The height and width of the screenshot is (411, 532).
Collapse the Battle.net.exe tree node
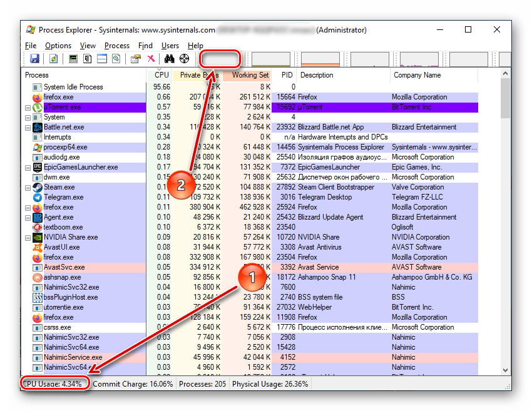(28, 127)
